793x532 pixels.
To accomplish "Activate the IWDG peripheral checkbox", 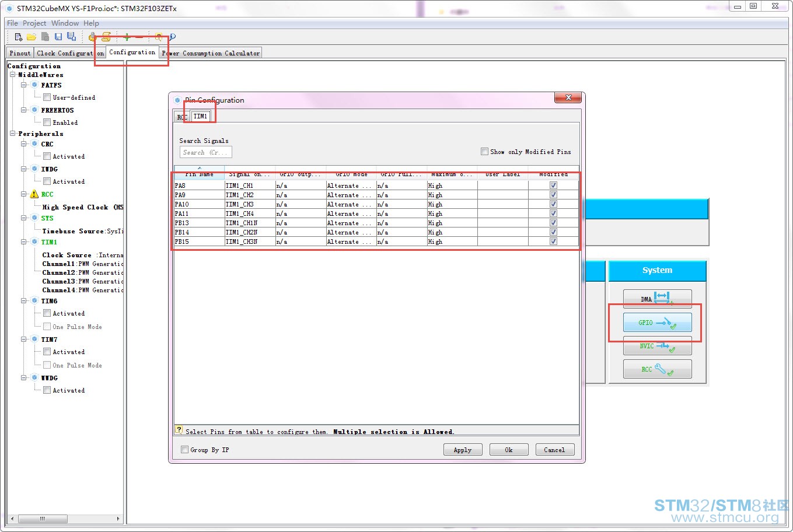I will point(47,181).
